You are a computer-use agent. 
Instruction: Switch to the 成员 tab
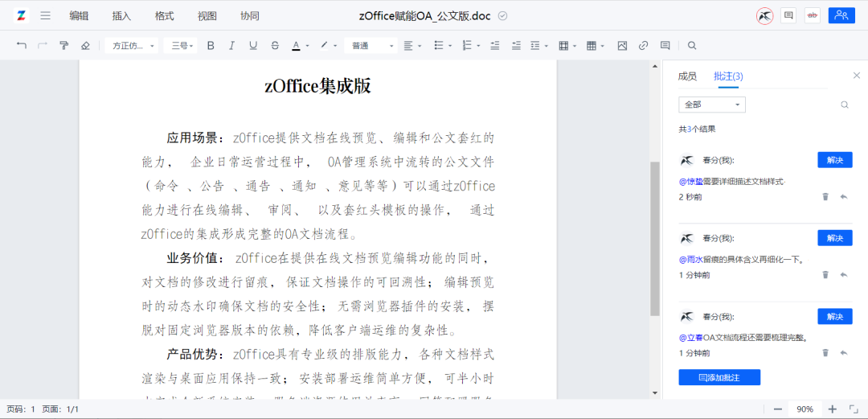[687, 76]
